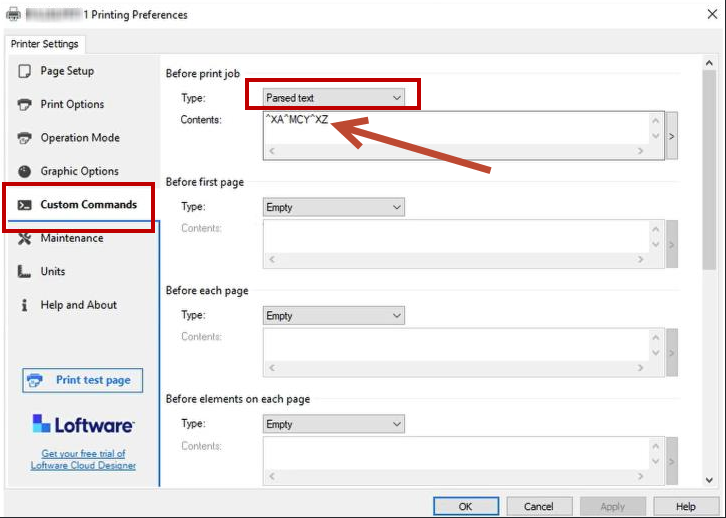Click the Cancel button
Screen dimensions: 726x518
pyautogui.click(x=539, y=506)
